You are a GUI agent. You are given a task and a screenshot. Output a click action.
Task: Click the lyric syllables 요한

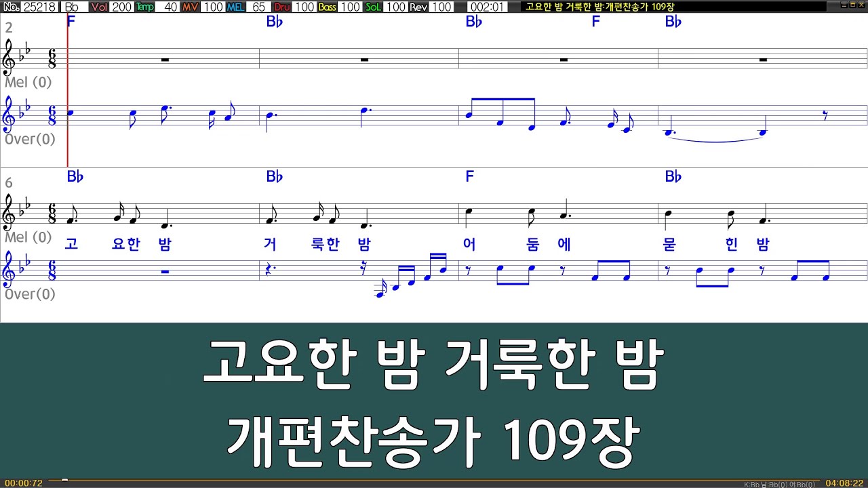tap(125, 244)
